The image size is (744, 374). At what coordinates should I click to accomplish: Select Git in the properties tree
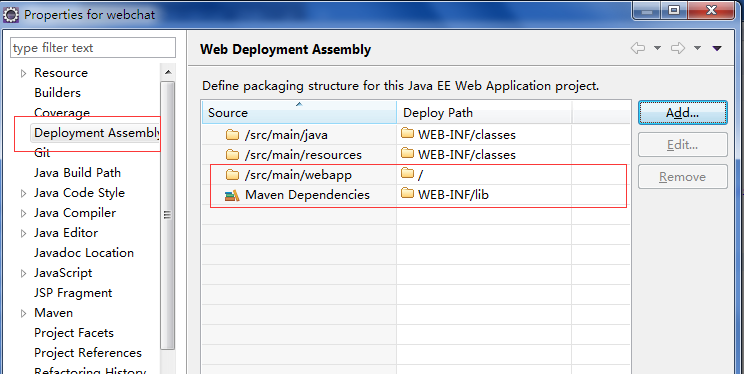point(42,153)
